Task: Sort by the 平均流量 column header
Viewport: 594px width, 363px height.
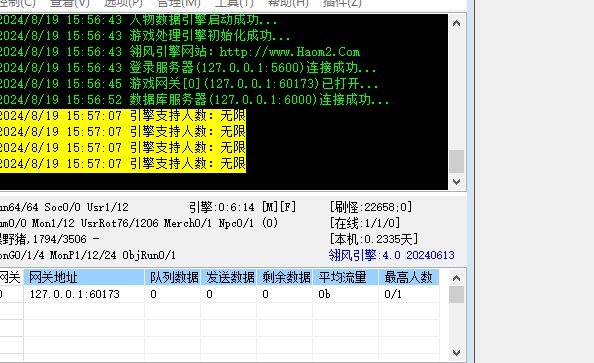Action: pos(345,277)
